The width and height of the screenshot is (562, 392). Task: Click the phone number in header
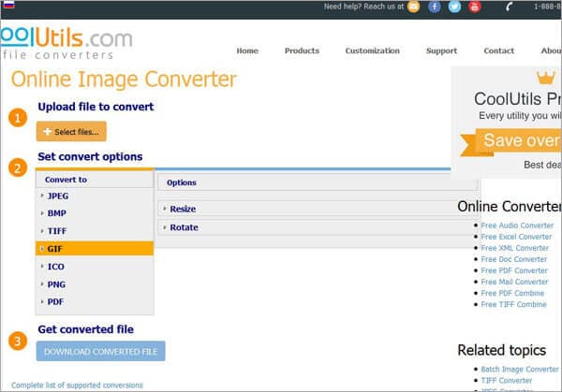click(x=548, y=7)
